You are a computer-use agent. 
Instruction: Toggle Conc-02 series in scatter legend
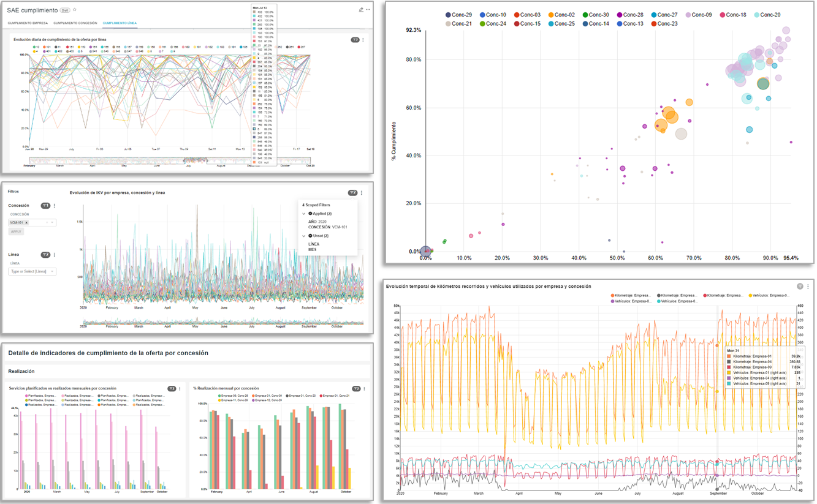(562, 14)
